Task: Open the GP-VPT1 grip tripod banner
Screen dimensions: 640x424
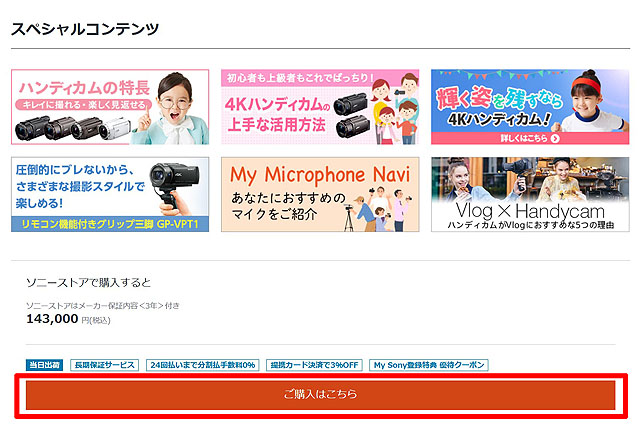Action: [110, 194]
